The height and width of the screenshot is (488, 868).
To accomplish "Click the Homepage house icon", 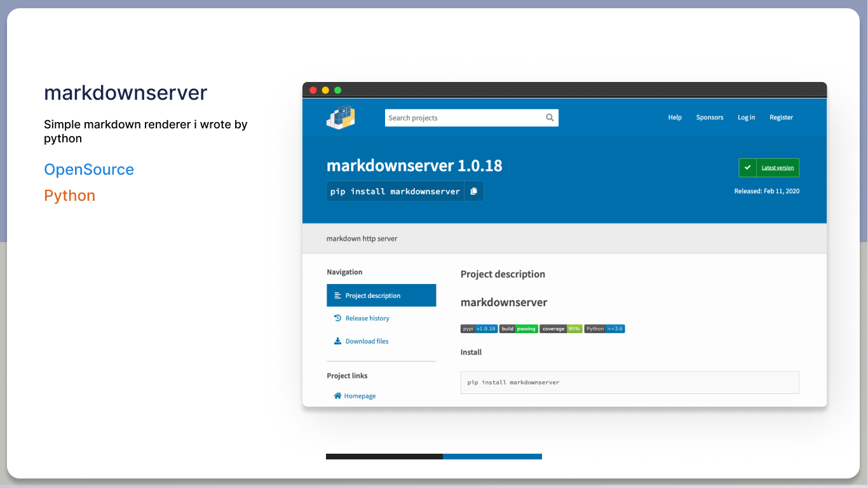I will (337, 396).
